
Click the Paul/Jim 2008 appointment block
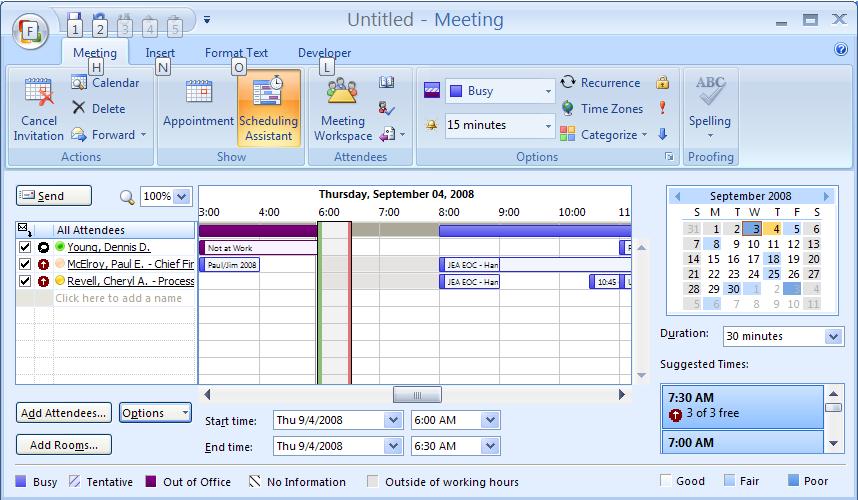(x=229, y=265)
